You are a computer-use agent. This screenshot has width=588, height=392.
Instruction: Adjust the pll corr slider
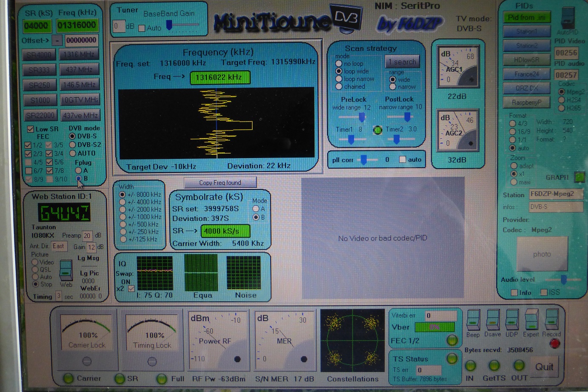pos(364,159)
